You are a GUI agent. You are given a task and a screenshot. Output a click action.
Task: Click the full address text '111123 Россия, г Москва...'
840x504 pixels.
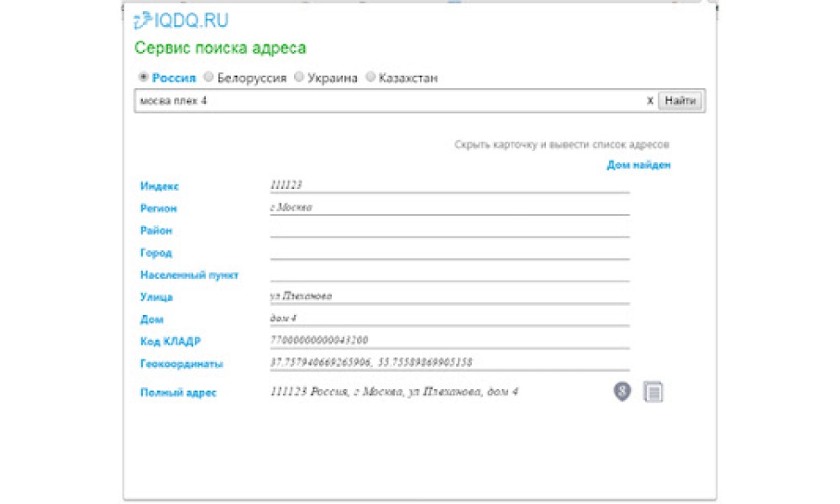tap(394, 392)
